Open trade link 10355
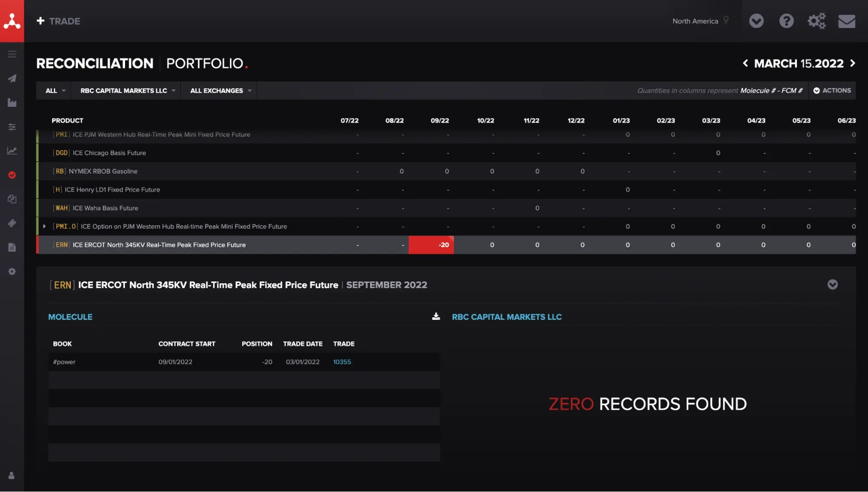Viewport: 868px width, 492px height. [x=342, y=362]
